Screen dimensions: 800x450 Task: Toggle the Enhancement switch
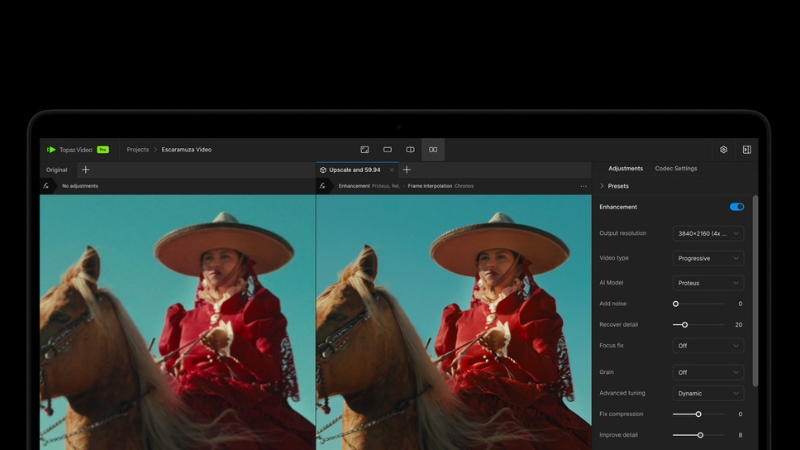737,207
